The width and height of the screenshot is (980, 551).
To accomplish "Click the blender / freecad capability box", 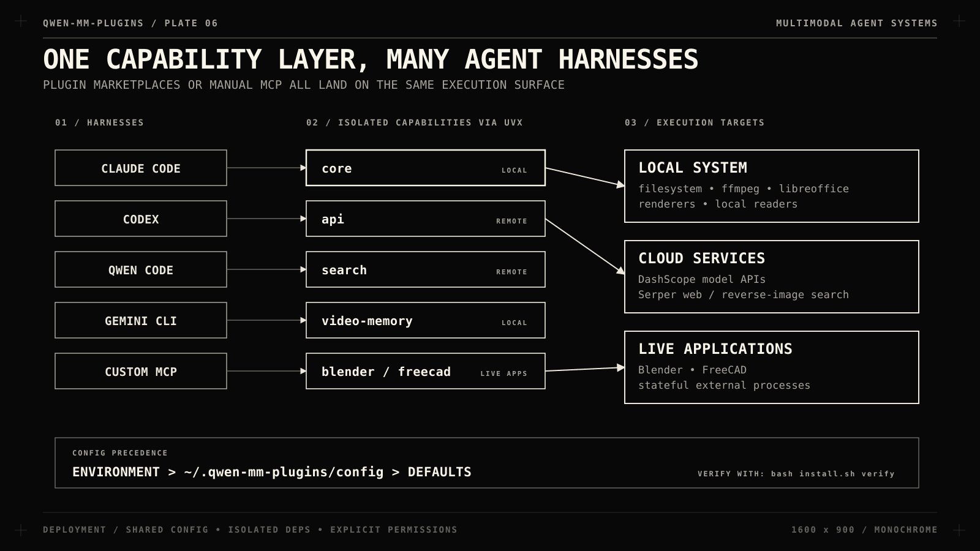I will coord(426,371).
